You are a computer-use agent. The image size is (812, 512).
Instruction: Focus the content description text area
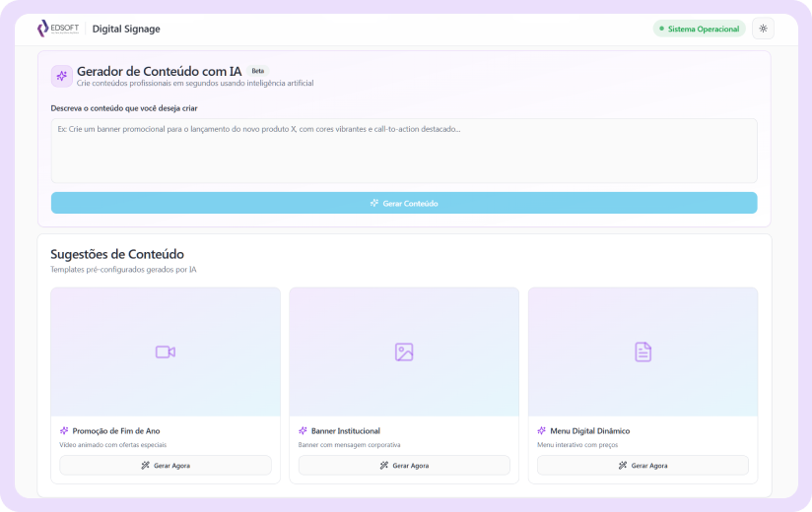(404, 151)
